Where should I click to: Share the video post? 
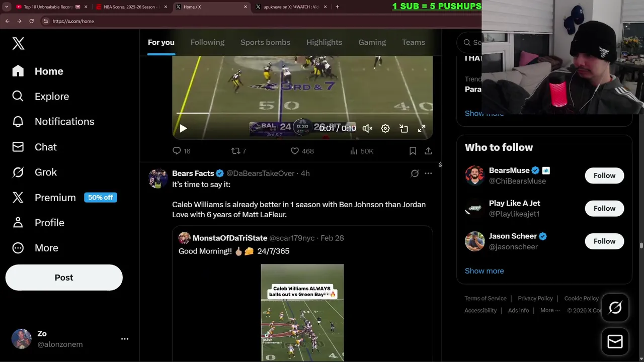428,151
